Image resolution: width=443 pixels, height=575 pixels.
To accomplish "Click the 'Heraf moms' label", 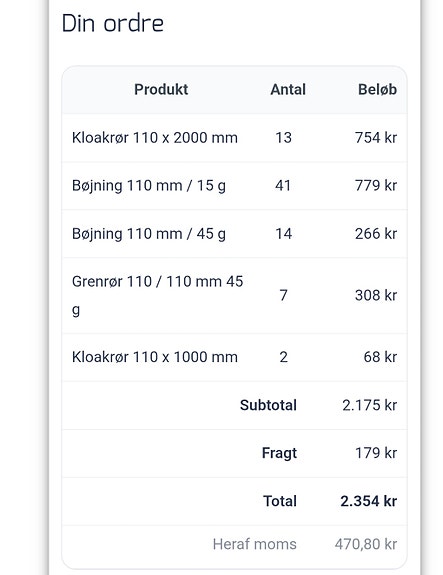I will 255,544.
